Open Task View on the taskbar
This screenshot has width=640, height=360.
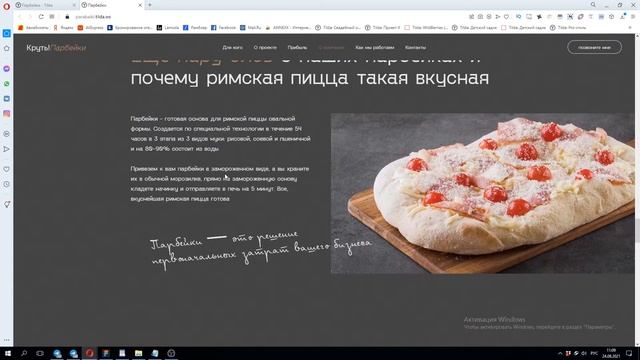(x=40, y=353)
